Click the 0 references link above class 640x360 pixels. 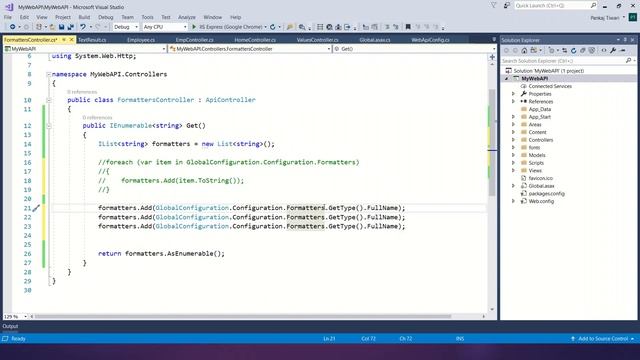(82, 92)
